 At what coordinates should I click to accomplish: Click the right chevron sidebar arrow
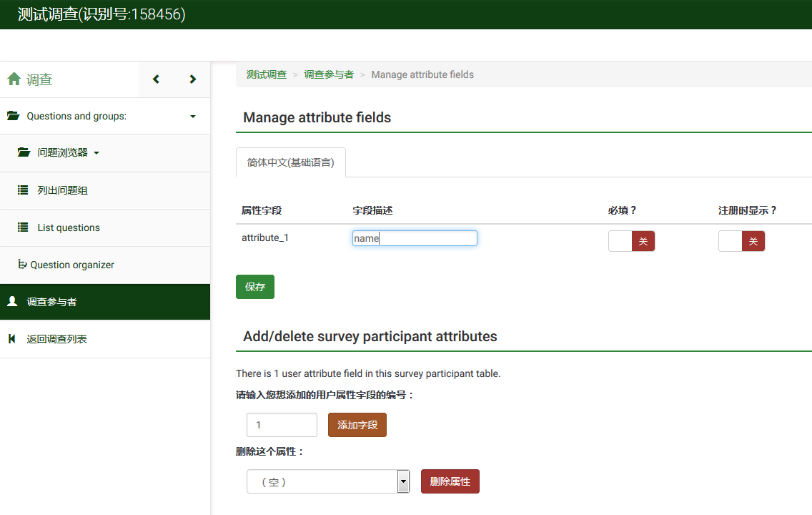tap(192, 79)
